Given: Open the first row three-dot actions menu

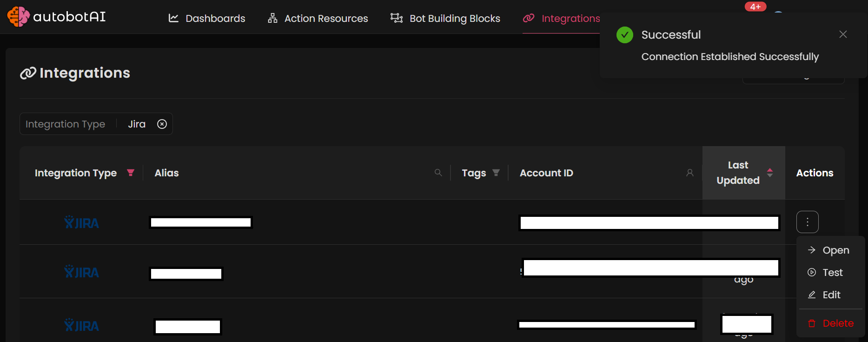Looking at the screenshot, I should (808, 222).
